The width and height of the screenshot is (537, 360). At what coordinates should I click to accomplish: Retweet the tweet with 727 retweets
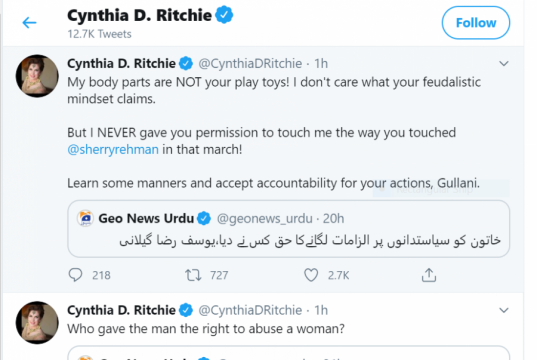coord(193,275)
